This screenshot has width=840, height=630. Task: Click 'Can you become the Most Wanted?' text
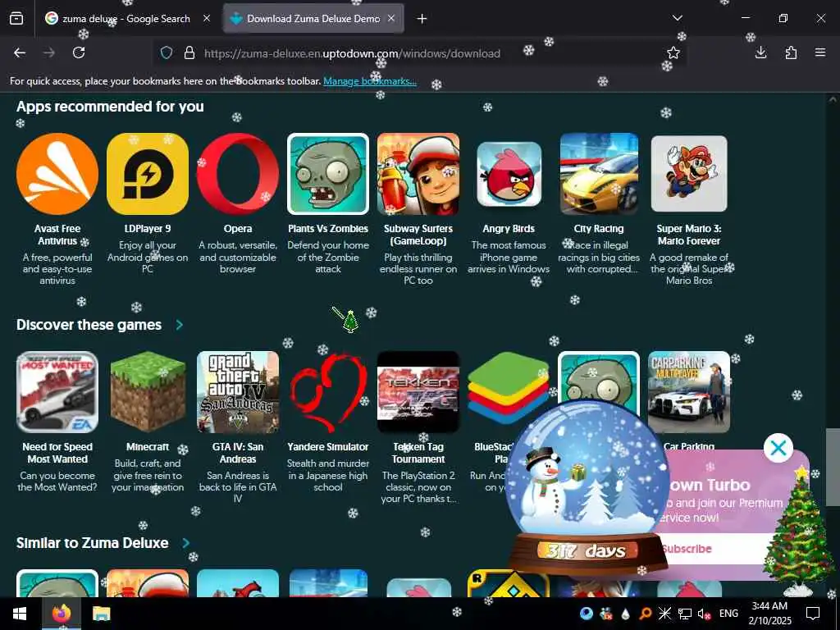pyautogui.click(x=57, y=481)
